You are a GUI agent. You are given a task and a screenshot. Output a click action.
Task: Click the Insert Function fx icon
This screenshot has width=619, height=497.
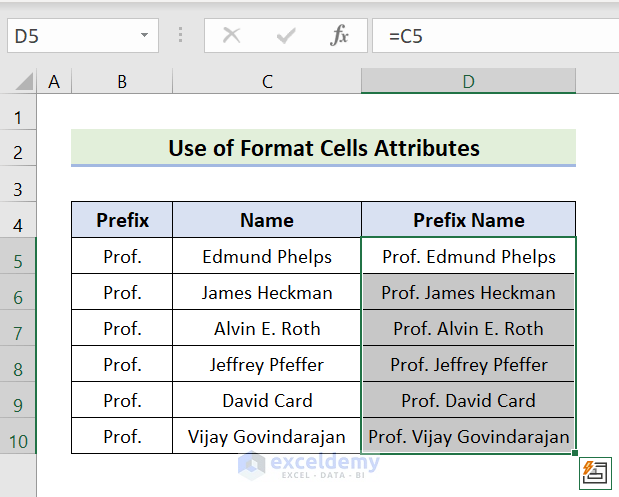coord(340,36)
